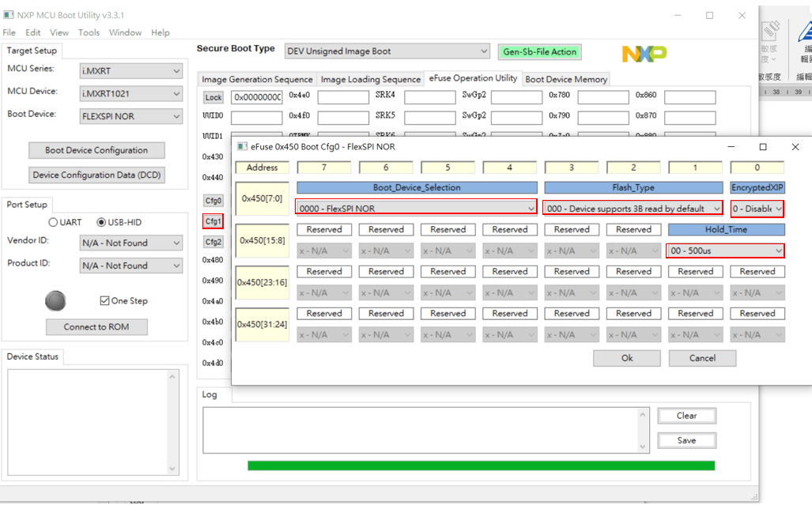Screen dimensions: 812x505
Task: Click Ok in the eFuse dialog
Action: [627, 358]
